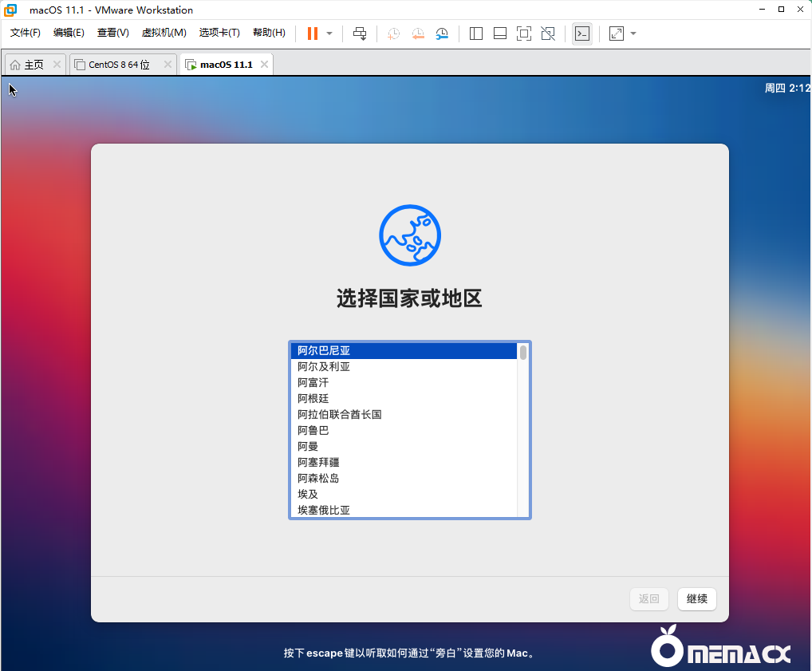Click the console view icon
812x671 pixels.
click(582, 34)
